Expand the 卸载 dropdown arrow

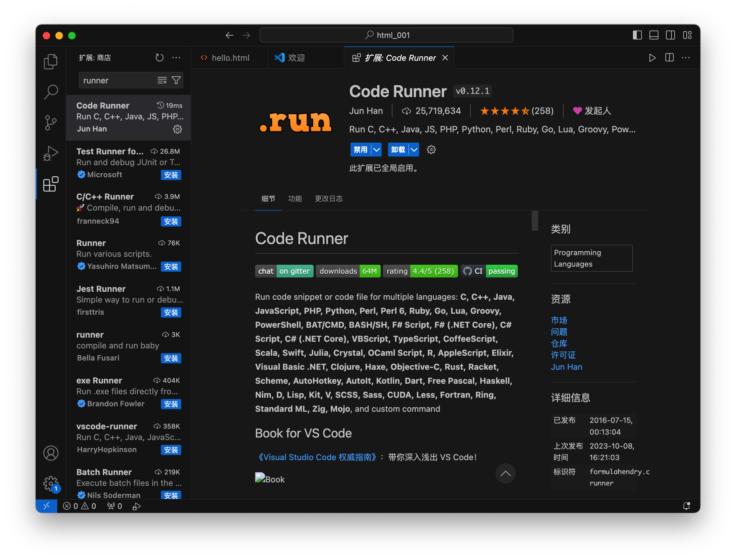click(x=414, y=150)
